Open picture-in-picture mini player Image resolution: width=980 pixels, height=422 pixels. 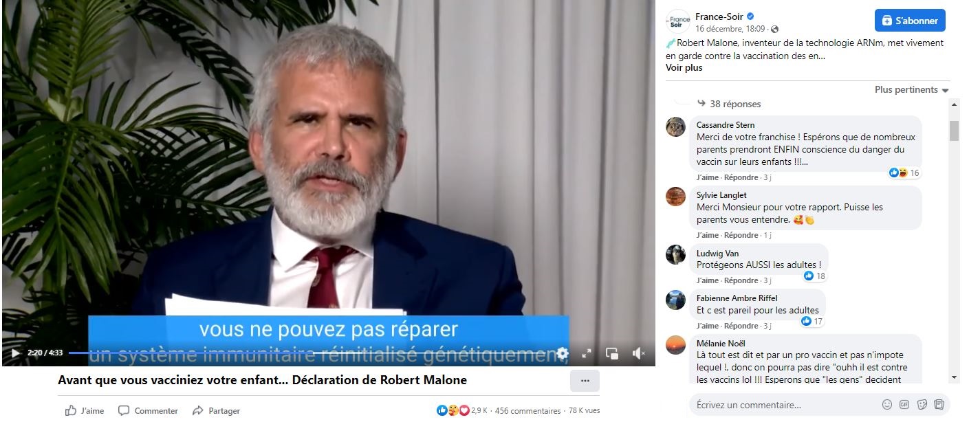click(612, 353)
